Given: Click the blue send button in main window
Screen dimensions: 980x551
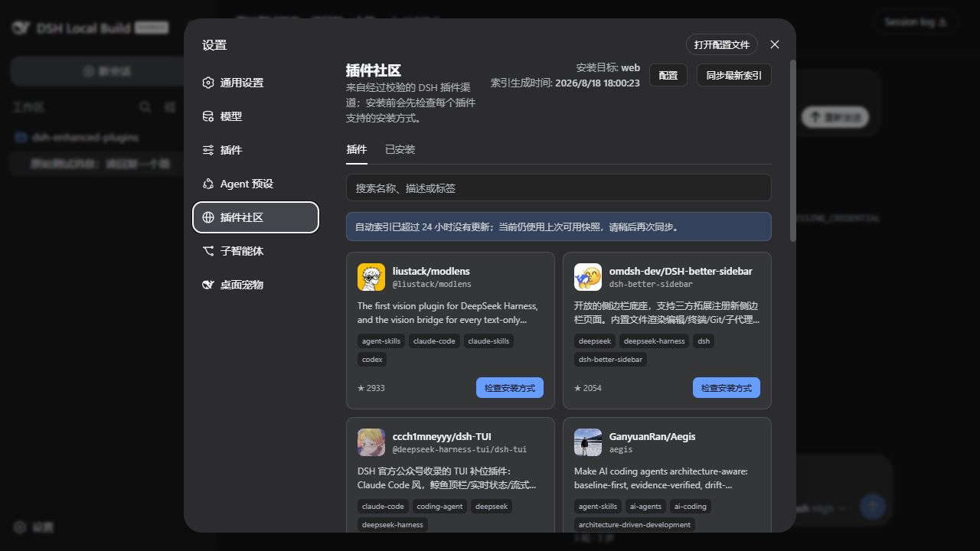Looking at the screenshot, I should click(x=872, y=506).
